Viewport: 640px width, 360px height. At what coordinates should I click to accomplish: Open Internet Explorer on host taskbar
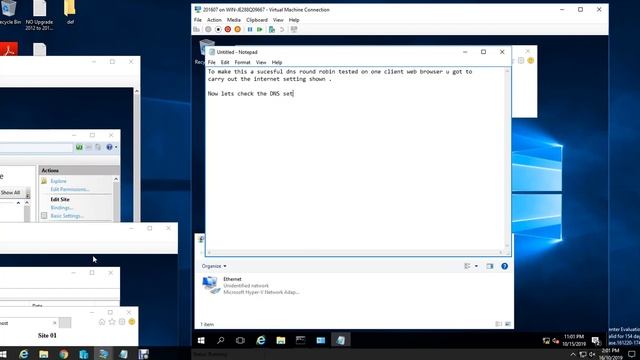click(24, 354)
